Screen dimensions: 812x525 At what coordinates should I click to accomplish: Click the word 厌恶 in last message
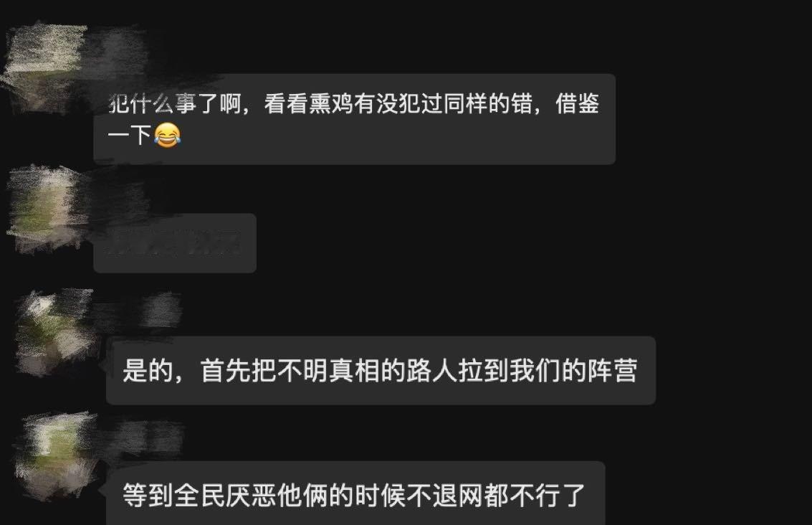(250, 496)
